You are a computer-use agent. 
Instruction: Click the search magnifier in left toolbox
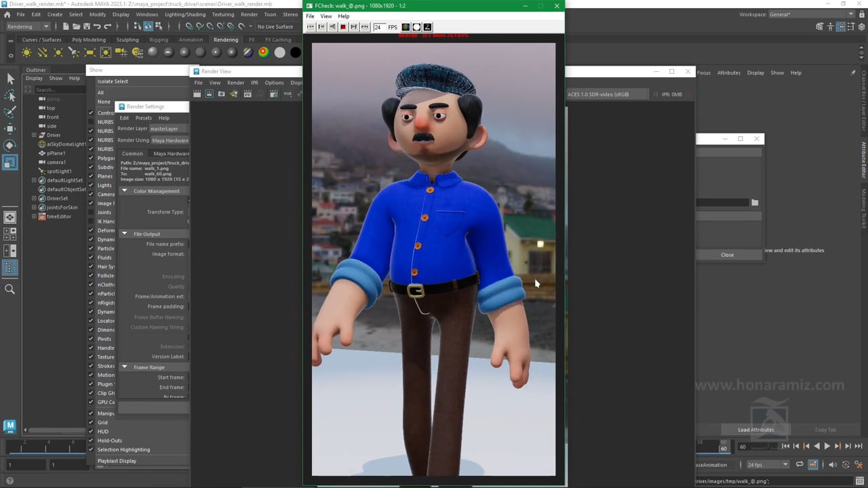pyautogui.click(x=10, y=289)
